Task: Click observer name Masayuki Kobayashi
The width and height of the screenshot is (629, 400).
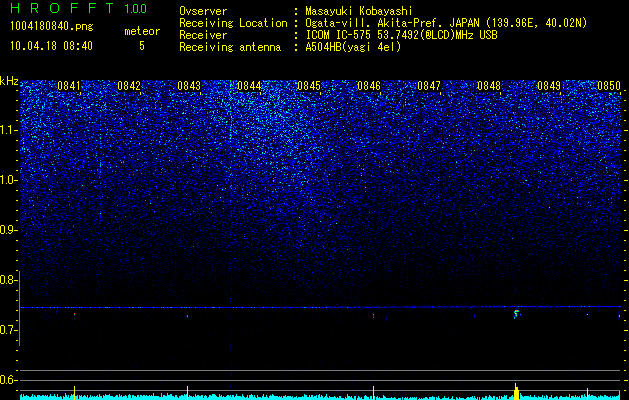Action: tap(359, 11)
